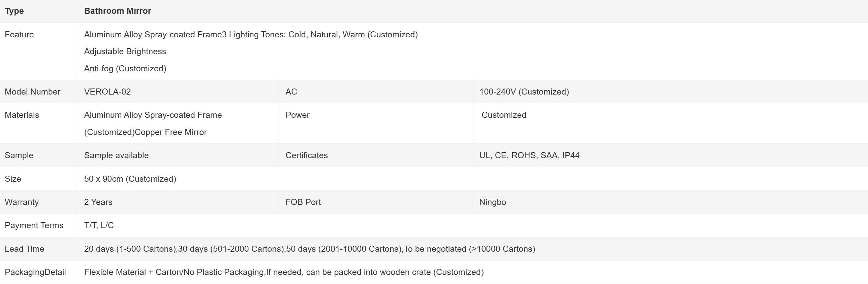Click the "Lead Time" row label
868x284 pixels.
point(24,249)
